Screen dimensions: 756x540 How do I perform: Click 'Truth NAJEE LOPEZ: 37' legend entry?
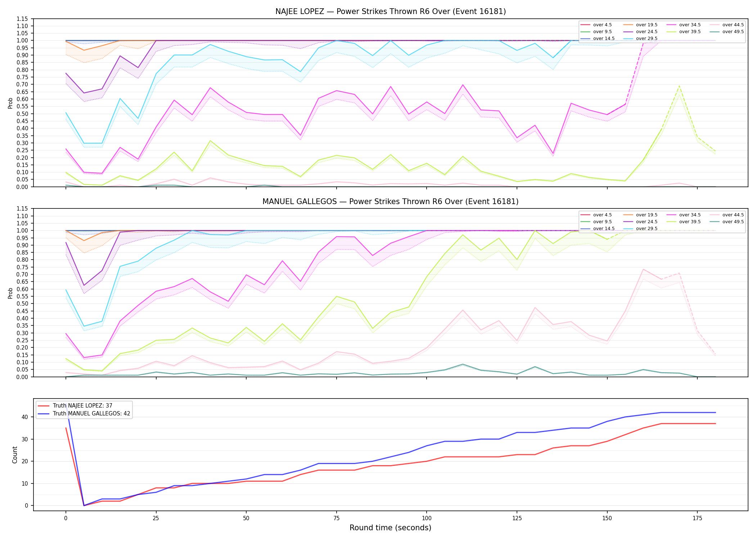point(75,406)
